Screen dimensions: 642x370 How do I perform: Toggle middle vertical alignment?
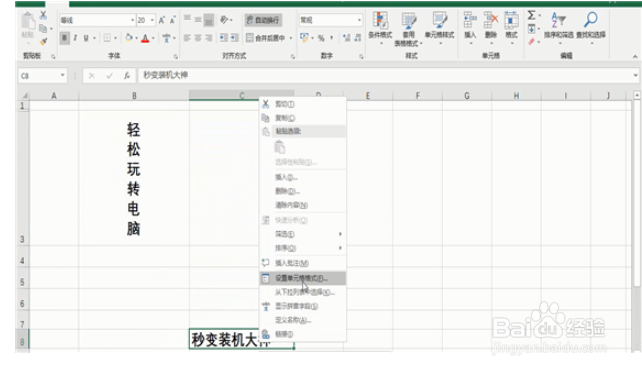tap(198, 19)
